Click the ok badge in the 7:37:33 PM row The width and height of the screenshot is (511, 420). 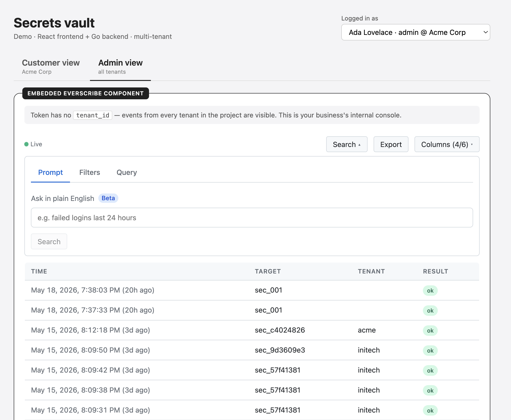click(430, 311)
